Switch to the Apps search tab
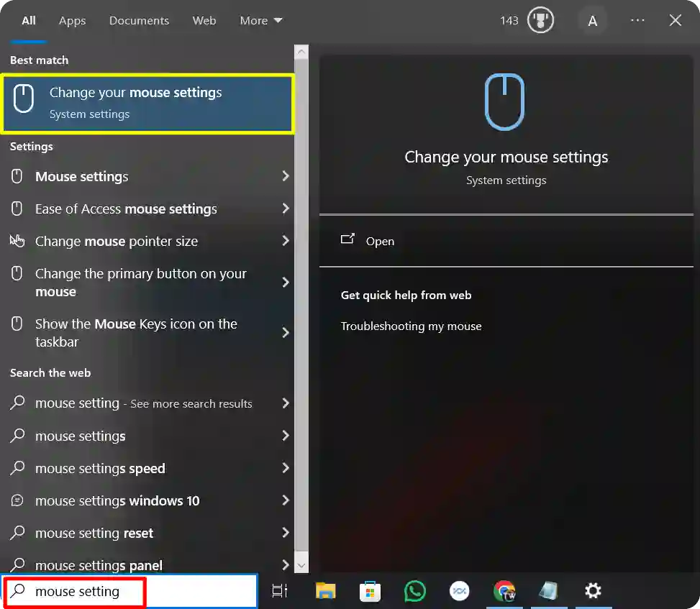Screen dimensions: 700x609 click(x=72, y=20)
